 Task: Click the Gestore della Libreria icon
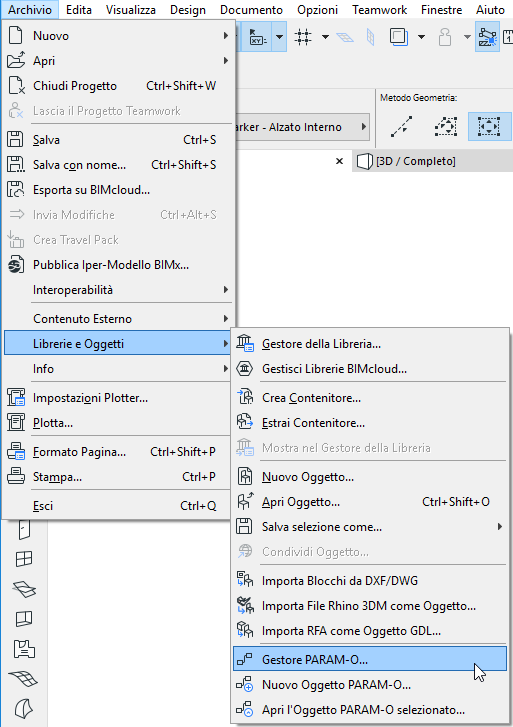tap(244, 344)
